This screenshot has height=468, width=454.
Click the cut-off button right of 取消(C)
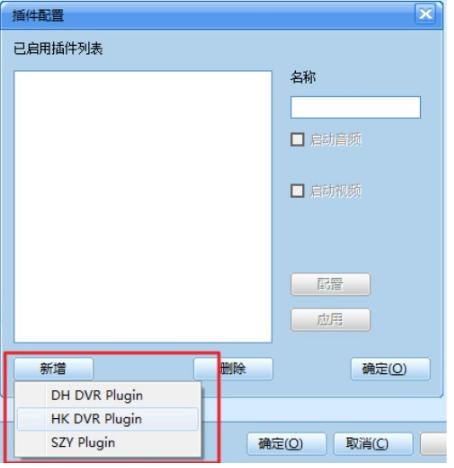pos(434,444)
